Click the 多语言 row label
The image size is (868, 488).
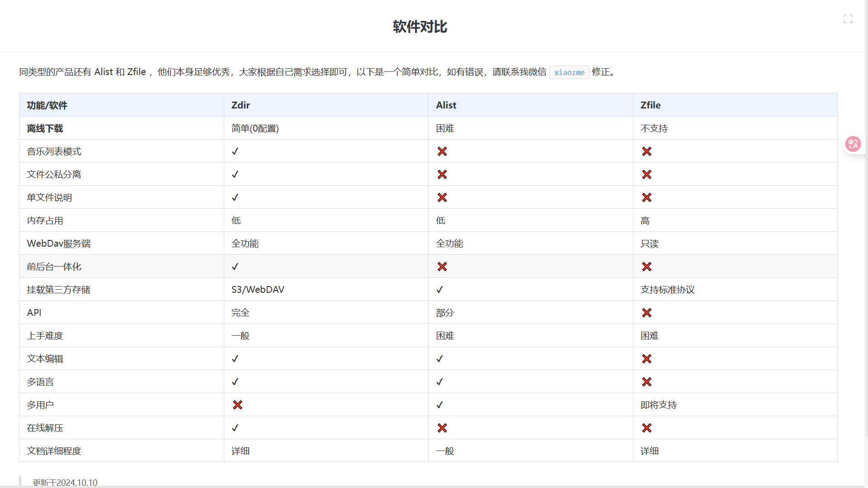pos(40,382)
